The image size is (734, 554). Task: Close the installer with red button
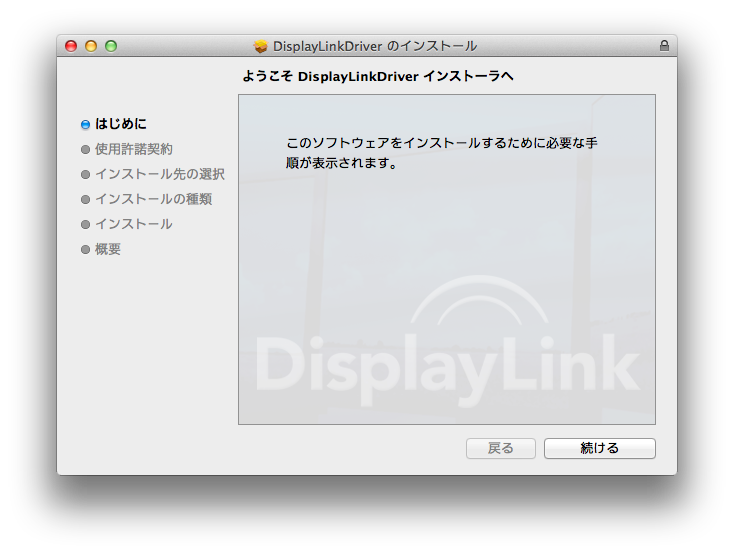point(71,46)
